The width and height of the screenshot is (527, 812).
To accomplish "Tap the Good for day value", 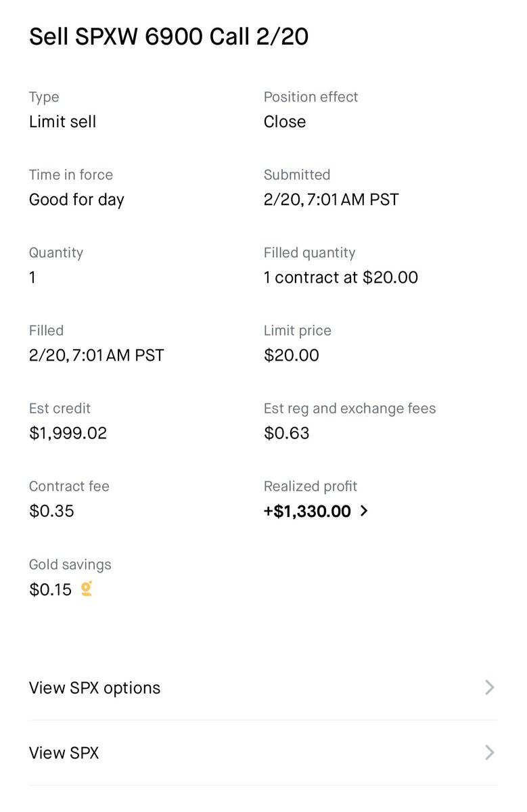I will point(76,200).
